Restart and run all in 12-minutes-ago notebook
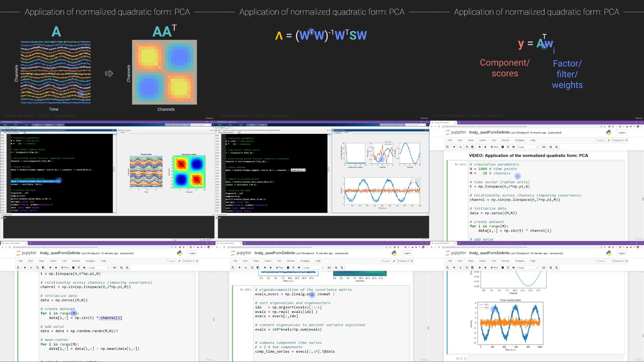 pos(84,267)
